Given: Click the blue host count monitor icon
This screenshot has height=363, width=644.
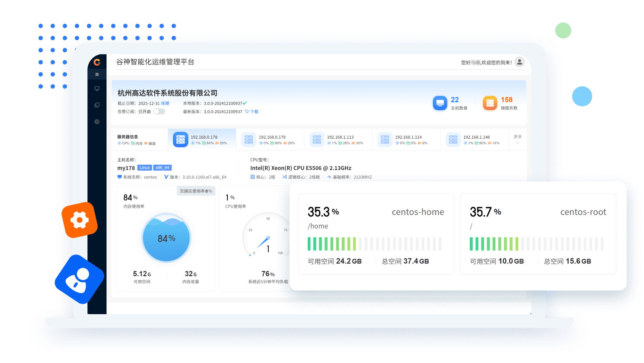Looking at the screenshot, I should click(x=440, y=103).
